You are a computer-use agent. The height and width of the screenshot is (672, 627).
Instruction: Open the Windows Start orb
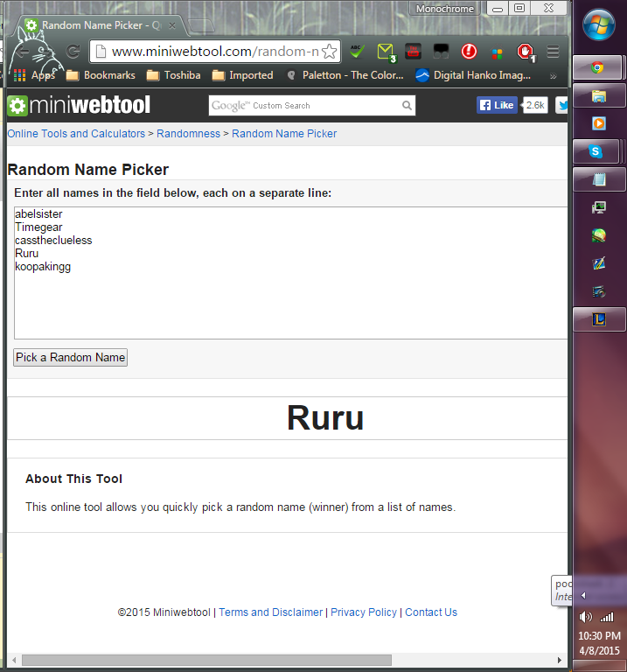point(599,24)
